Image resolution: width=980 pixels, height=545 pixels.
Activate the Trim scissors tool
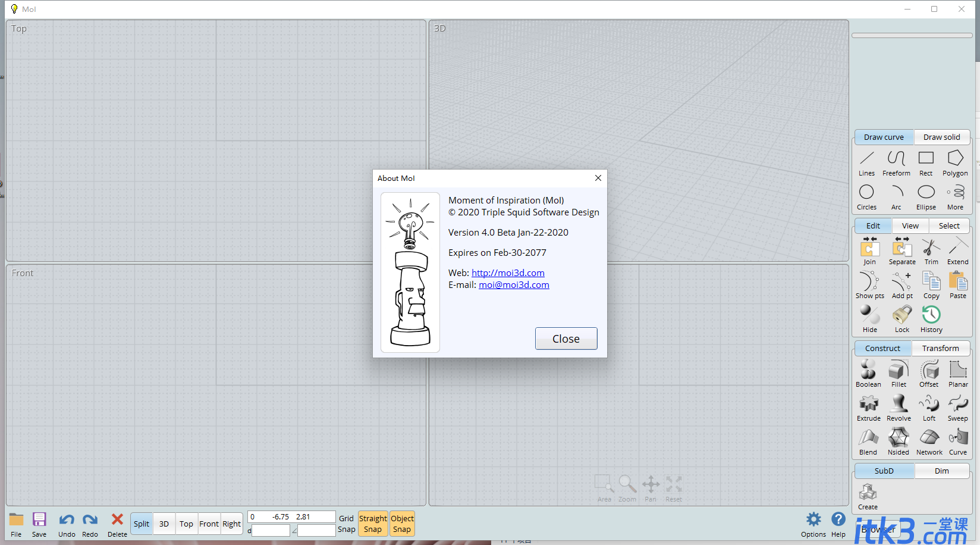pos(931,251)
